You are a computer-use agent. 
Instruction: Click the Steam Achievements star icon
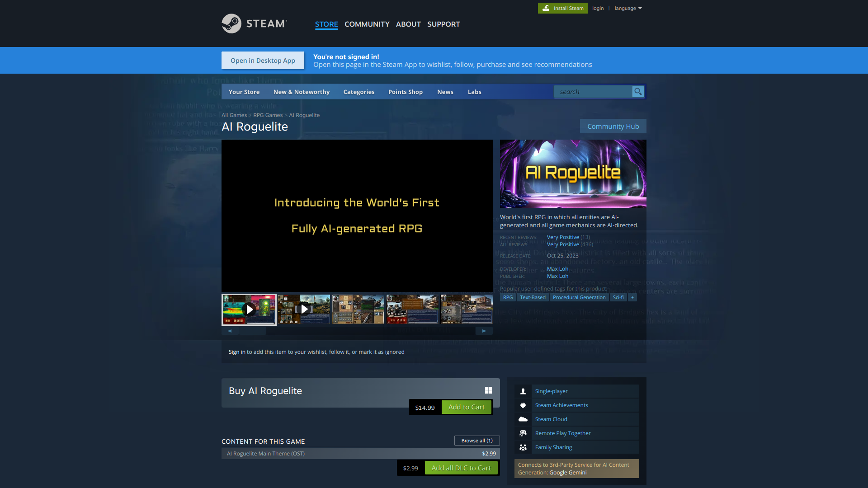tap(523, 405)
